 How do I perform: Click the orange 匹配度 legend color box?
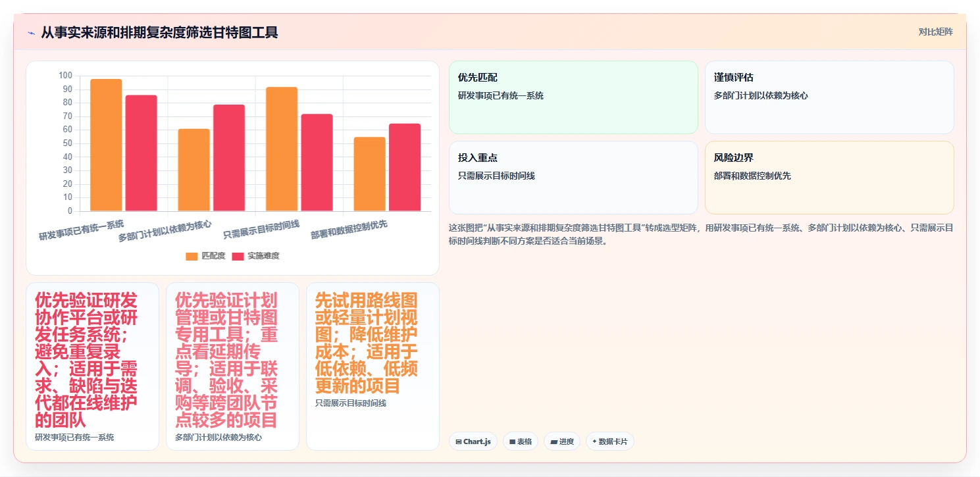pos(192,256)
